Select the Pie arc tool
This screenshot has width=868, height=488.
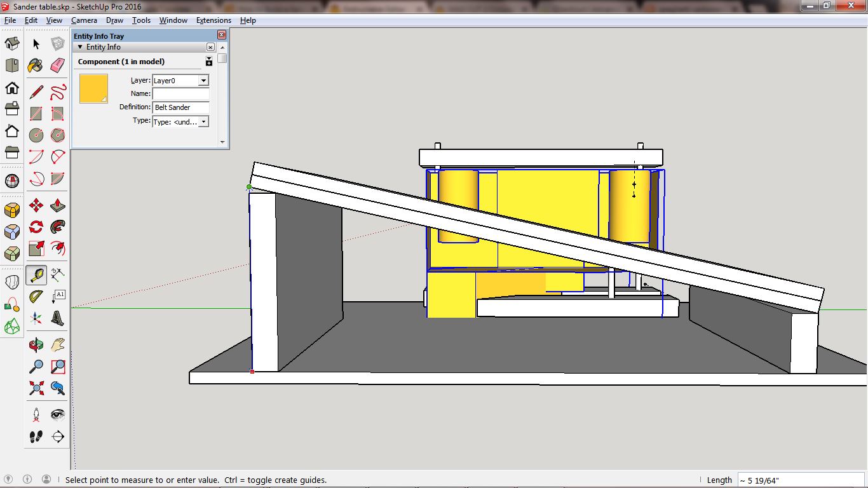(x=58, y=179)
